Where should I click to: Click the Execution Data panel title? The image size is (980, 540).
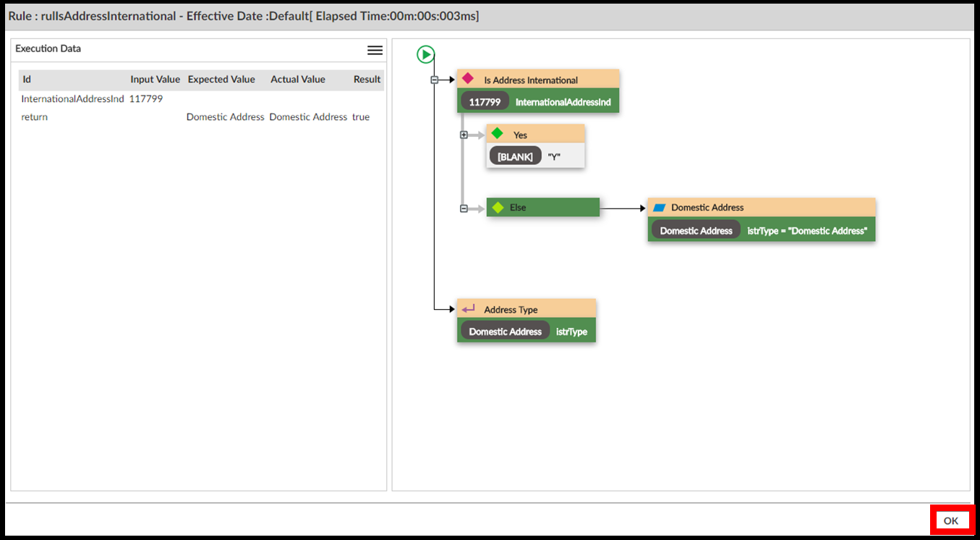(x=48, y=48)
